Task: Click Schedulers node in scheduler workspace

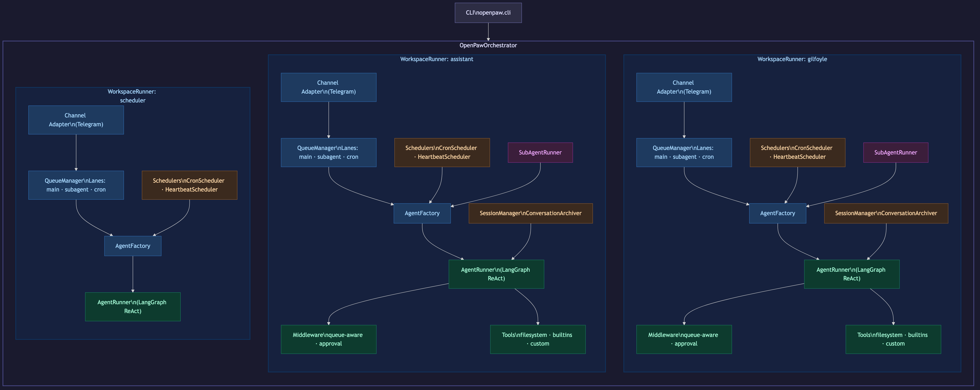Action: click(x=190, y=185)
